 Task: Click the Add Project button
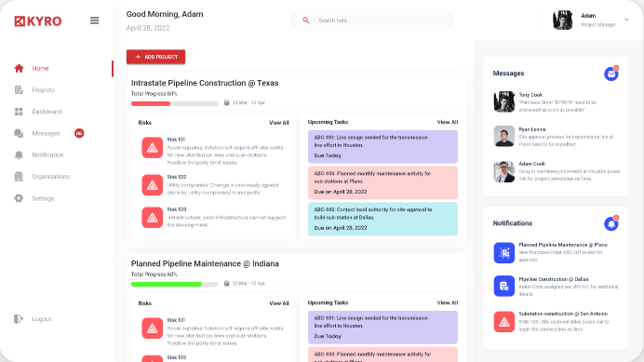[x=155, y=57]
